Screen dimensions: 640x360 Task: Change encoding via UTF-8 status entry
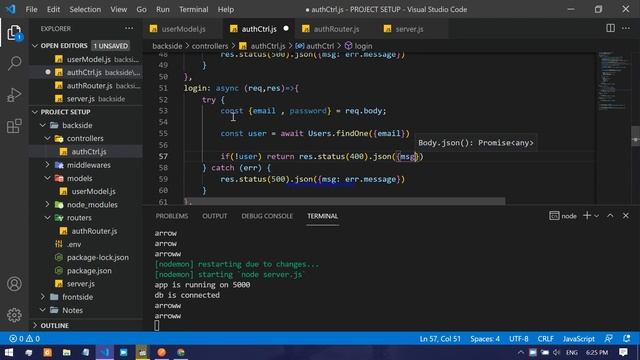(x=518, y=338)
